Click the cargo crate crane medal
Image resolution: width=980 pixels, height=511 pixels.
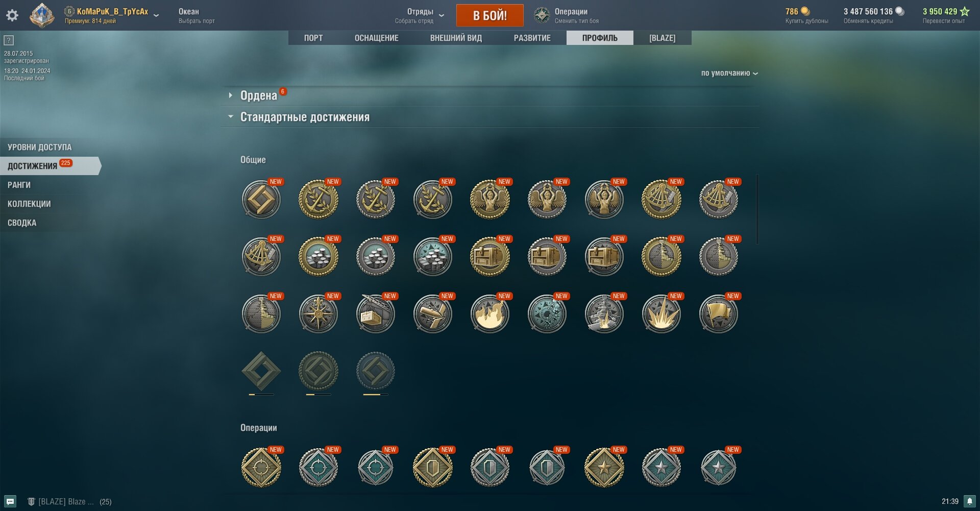(376, 314)
